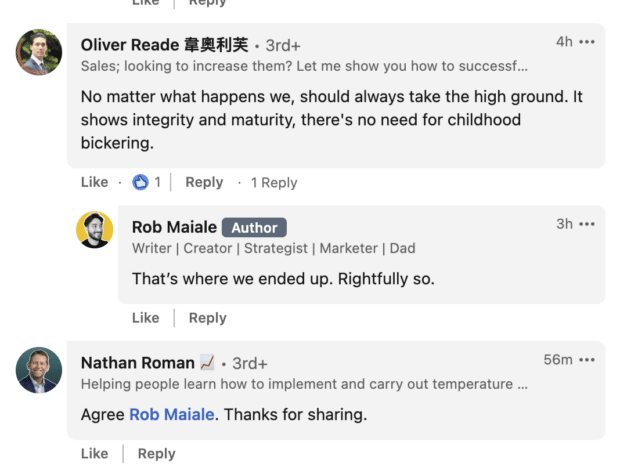Reply to Nathan Roman's comment
Viewport: 620px width, 470px height.
(156, 453)
